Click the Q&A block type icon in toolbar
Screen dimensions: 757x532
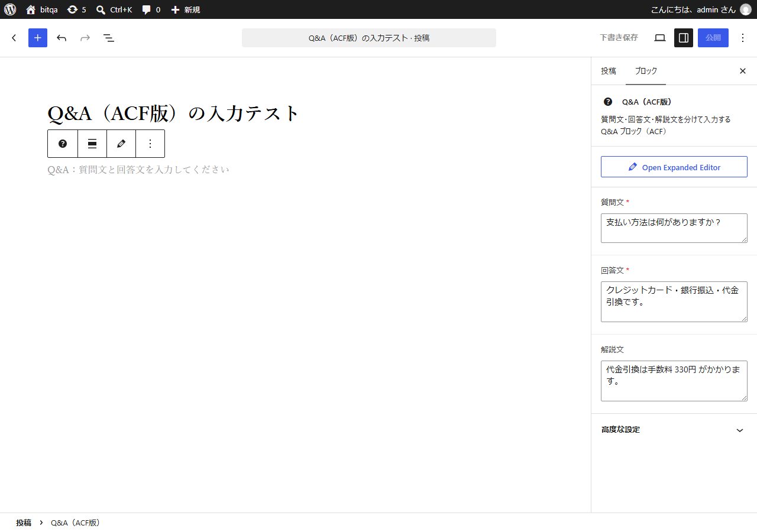point(63,144)
